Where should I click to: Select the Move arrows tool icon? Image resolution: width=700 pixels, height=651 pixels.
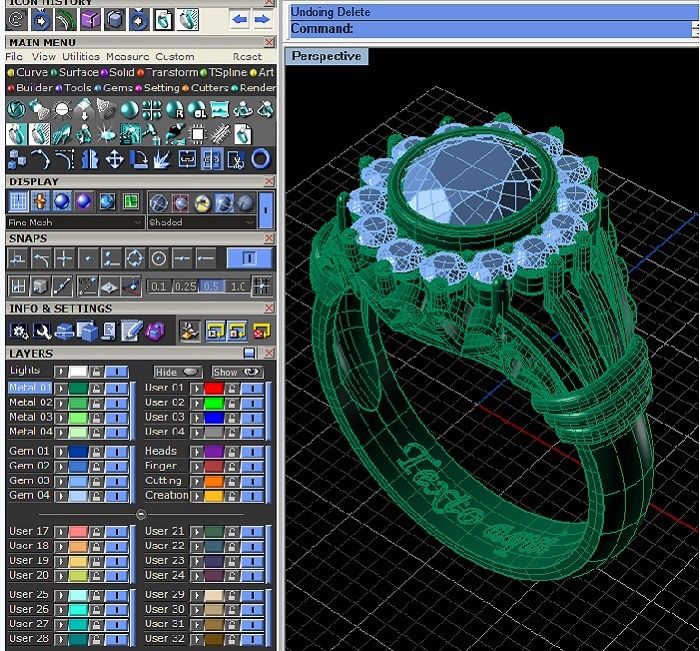pyautogui.click(x=114, y=159)
